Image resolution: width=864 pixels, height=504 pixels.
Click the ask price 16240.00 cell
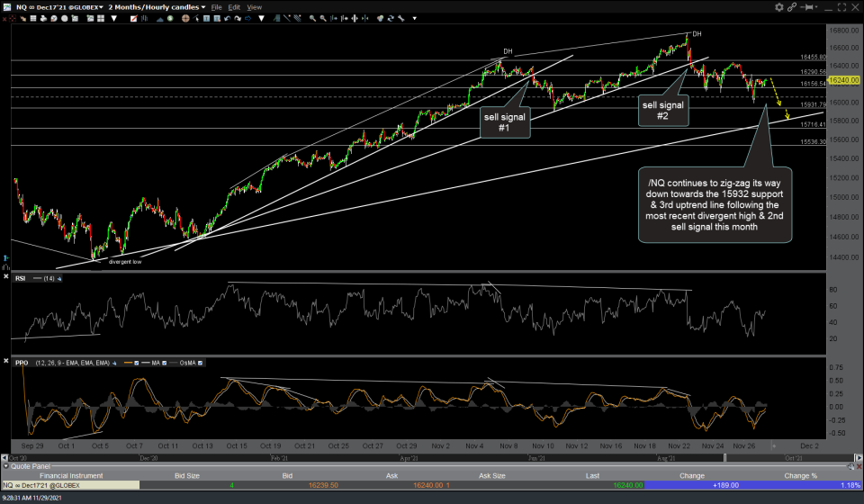pyautogui.click(x=428, y=485)
